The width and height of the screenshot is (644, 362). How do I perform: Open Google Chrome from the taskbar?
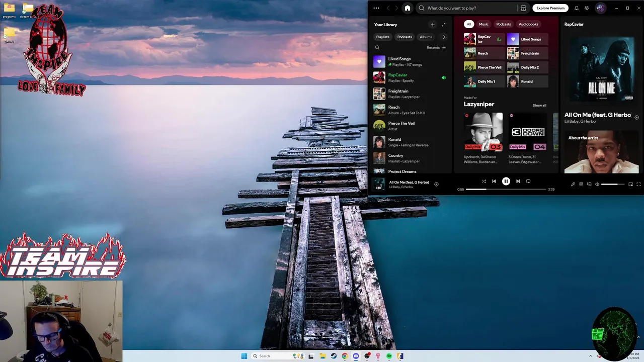(x=345, y=356)
